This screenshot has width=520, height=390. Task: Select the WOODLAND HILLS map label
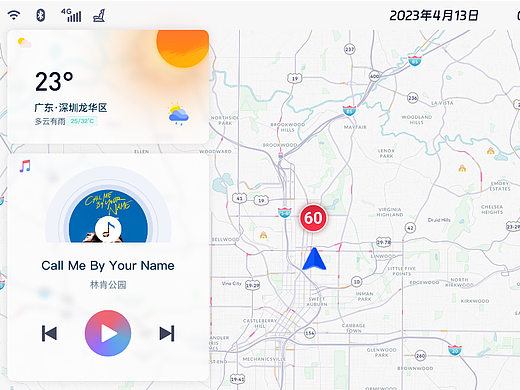pyautogui.click(x=417, y=120)
